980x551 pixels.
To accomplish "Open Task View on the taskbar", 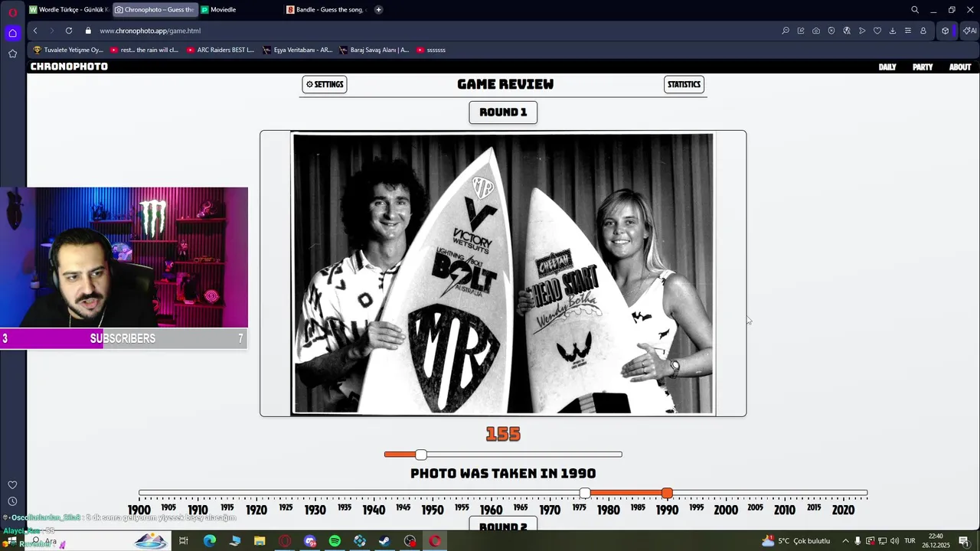I will (x=184, y=541).
